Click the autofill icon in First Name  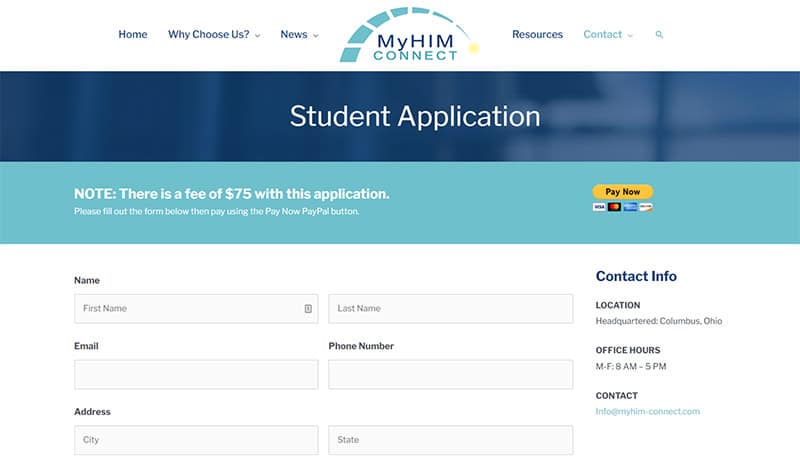[x=308, y=309]
